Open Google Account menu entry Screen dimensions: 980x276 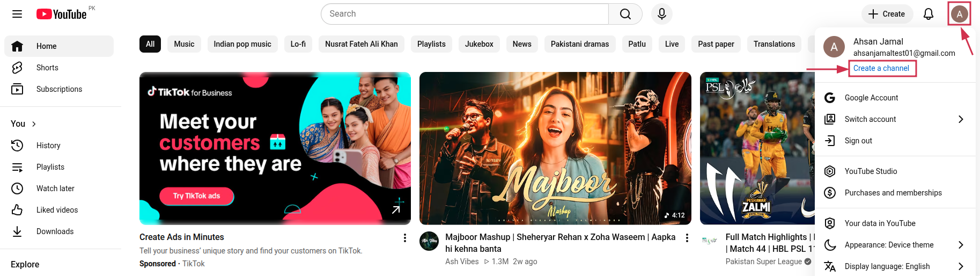pyautogui.click(x=895, y=98)
